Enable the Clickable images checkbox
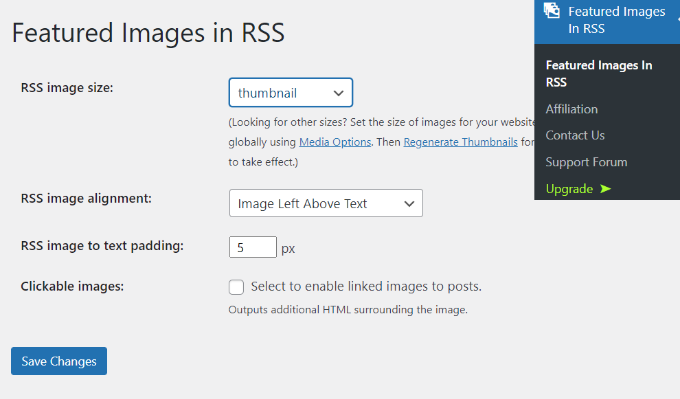 [236, 287]
